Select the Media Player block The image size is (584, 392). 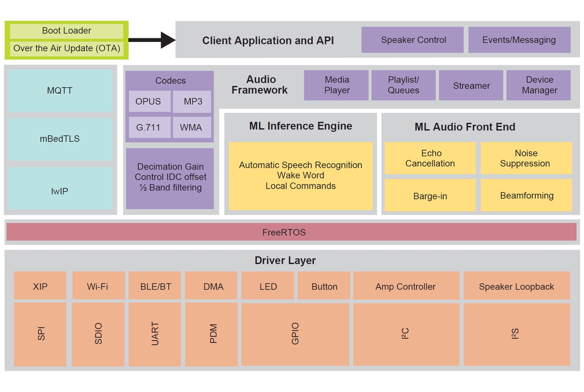click(x=336, y=85)
